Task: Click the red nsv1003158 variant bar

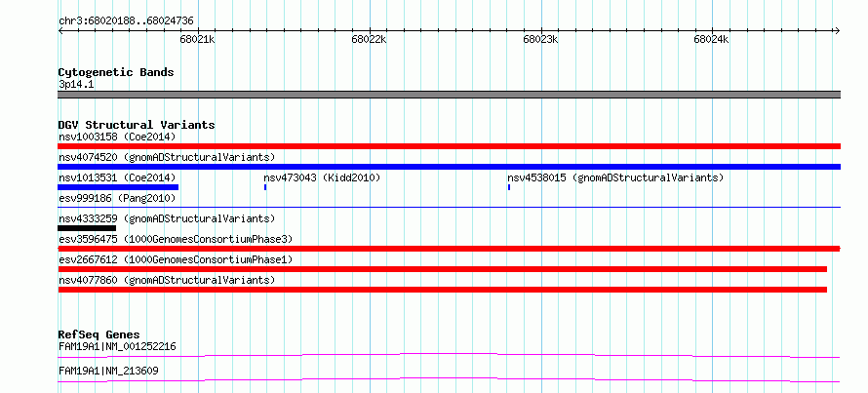Action: point(449,146)
